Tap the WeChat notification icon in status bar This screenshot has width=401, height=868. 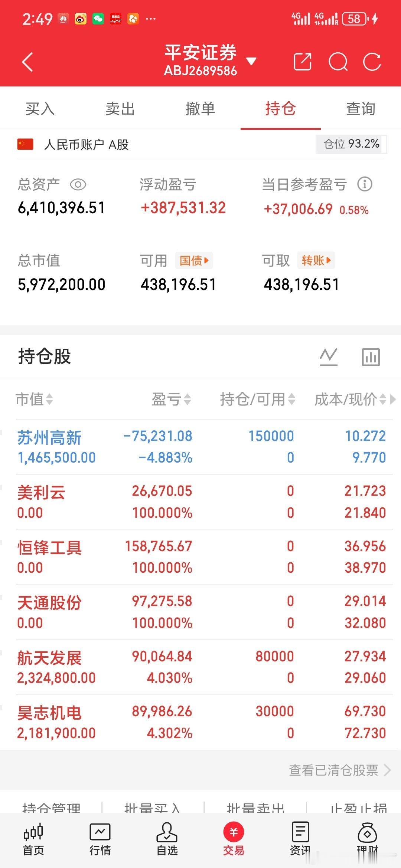coord(98,19)
